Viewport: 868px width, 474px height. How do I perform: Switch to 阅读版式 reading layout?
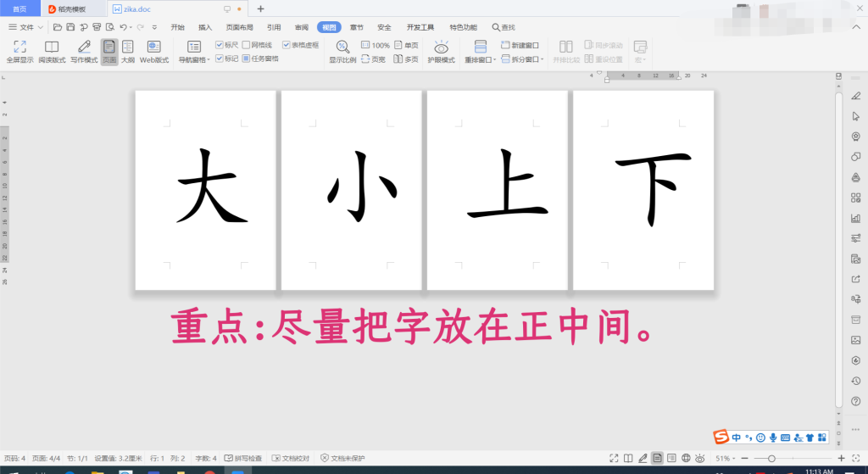click(52, 52)
